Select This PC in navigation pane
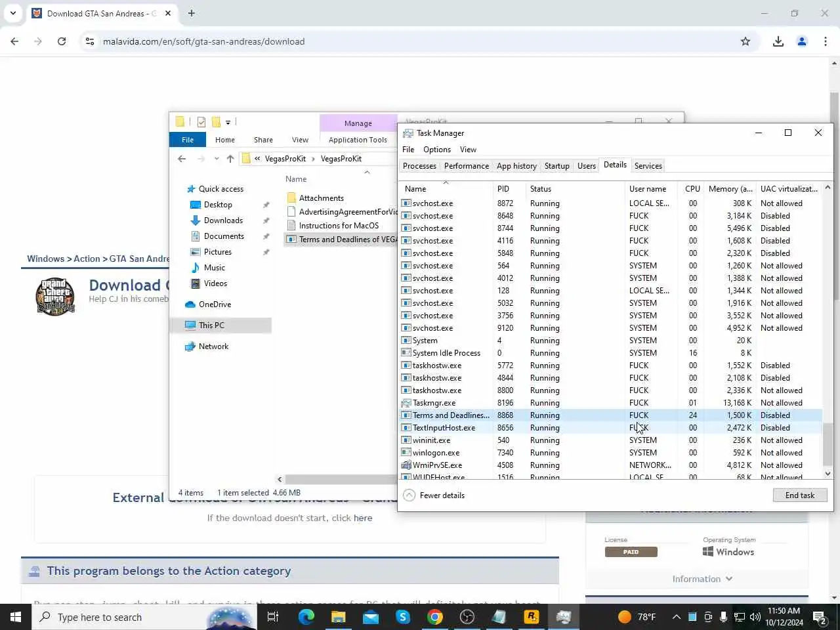Image resolution: width=840 pixels, height=630 pixels. tap(220, 325)
